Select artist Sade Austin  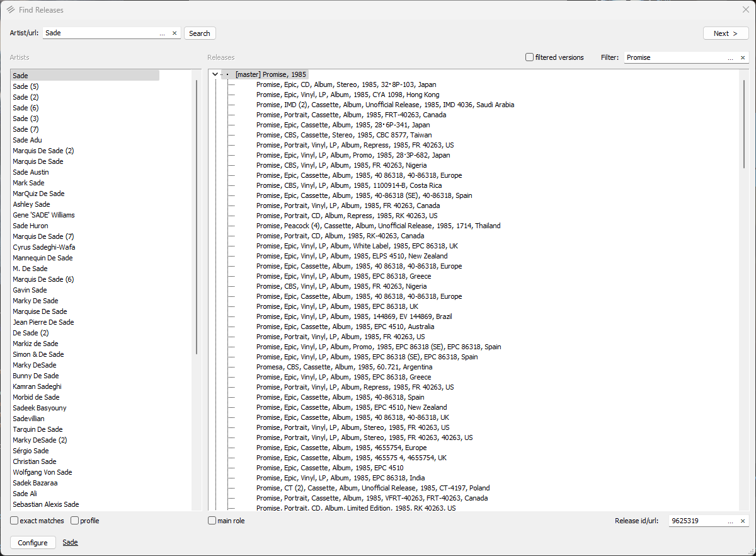pyautogui.click(x=31, y=172)
